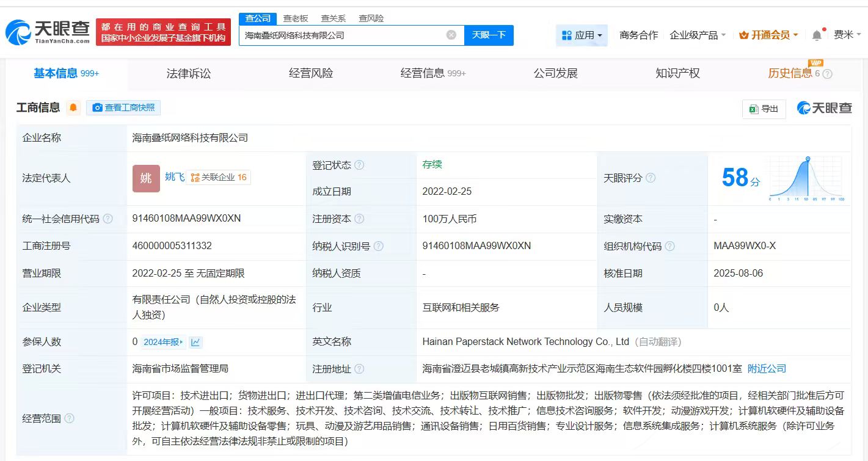This screenshot has height=461, width=868.
Task: Switch to the 查公司 search tab
Action: pyautogui.click(x=258, y=18)
